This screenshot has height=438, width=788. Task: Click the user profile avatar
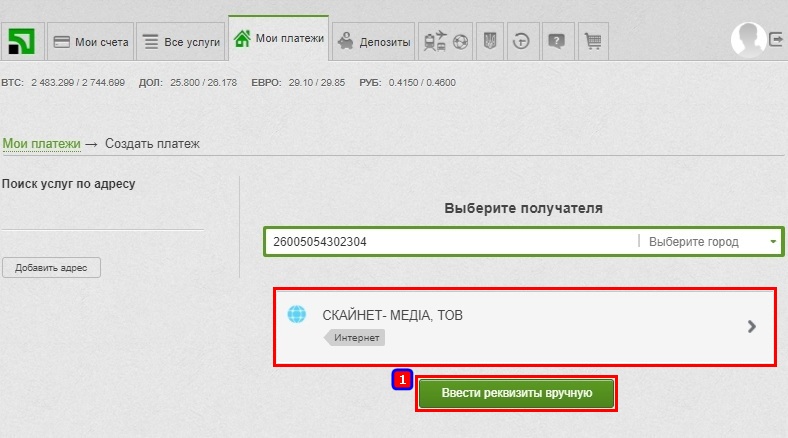pos(748,40)
